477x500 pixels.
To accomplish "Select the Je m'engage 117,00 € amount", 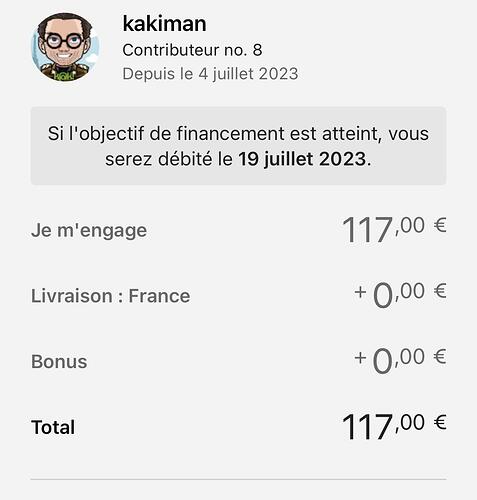I will tap(394, 229).
